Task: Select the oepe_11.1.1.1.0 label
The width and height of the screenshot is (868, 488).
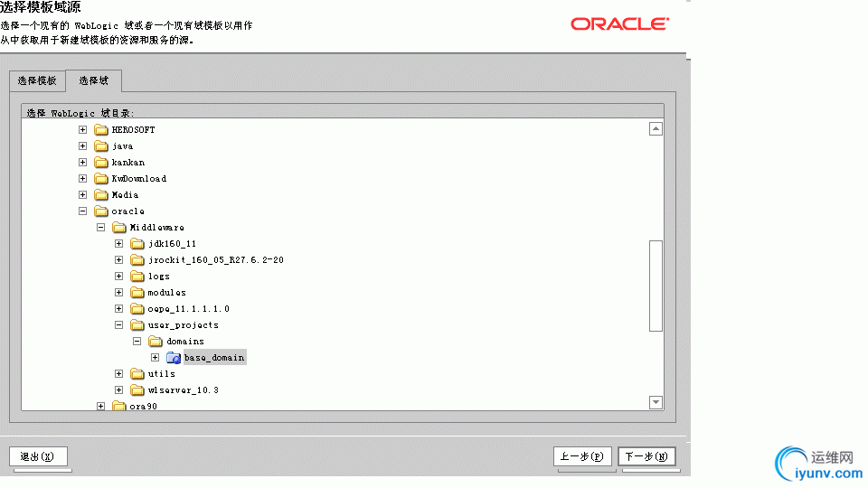Action: [189, 309]
